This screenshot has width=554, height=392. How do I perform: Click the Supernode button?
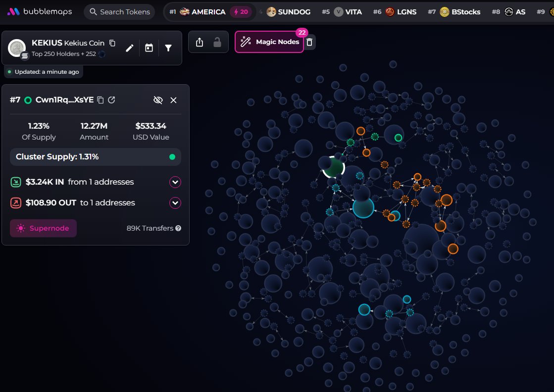[43, 228]
